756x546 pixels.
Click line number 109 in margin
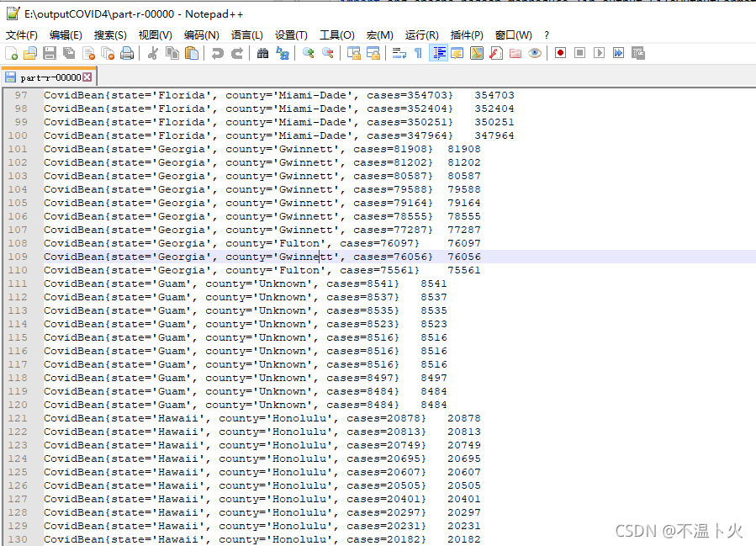coord(18,257)
